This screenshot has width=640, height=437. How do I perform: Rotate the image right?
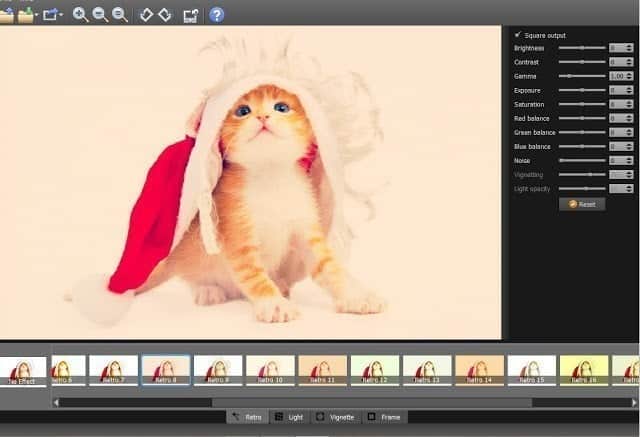tap(164, 15)
